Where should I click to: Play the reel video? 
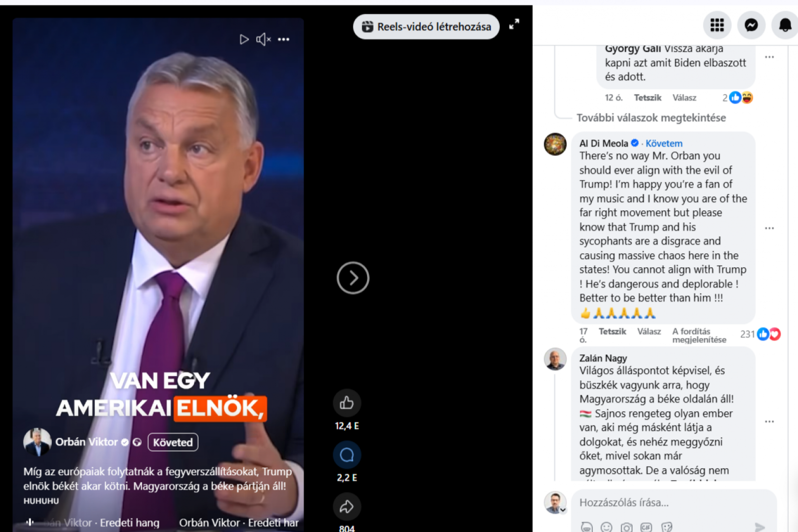[244, 39]
